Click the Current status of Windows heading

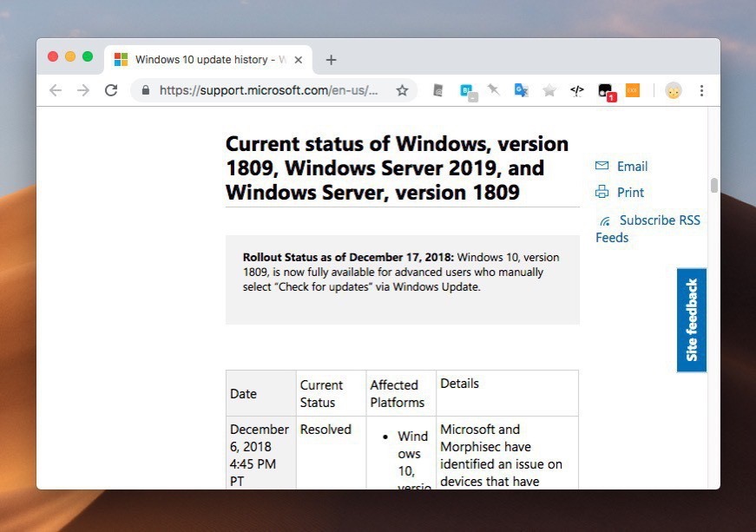(397, 168)
